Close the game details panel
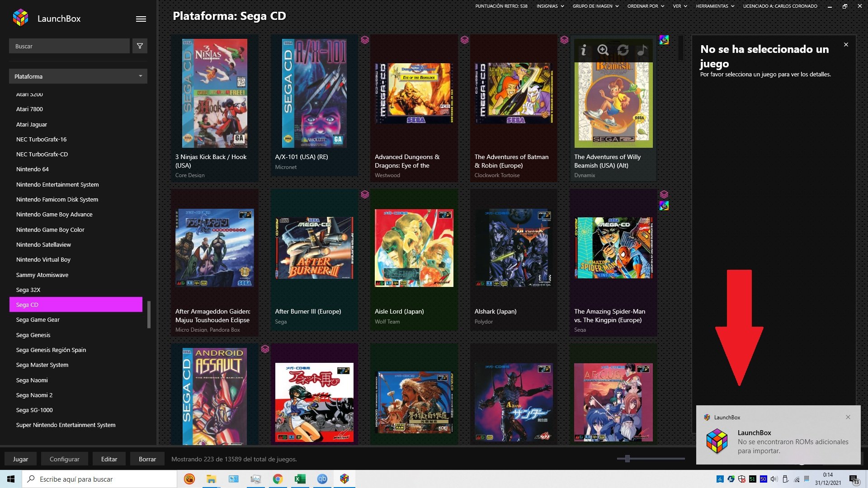The height and width of the screenshot is (488, 868). point(846,45)
